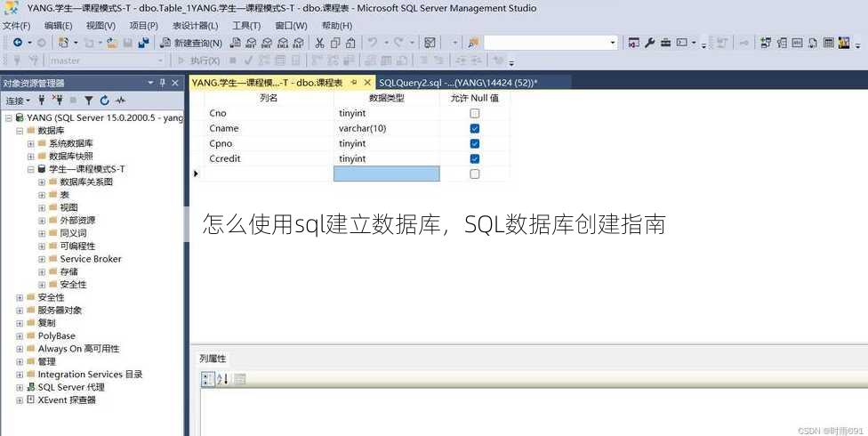Click the activity monitor icon in Object Explorer
This screenshot has width=868, height=436.
(x=120, y=101)
